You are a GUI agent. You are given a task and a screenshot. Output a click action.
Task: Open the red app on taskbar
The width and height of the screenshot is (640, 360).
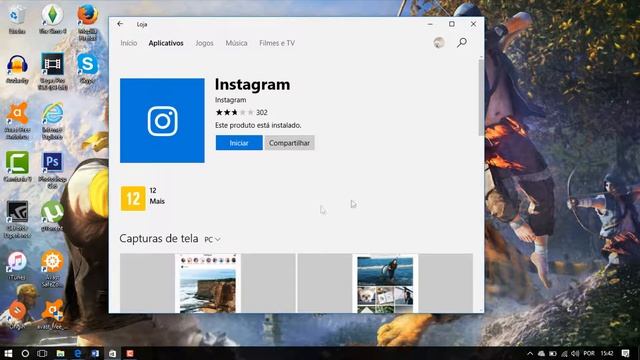130,353
